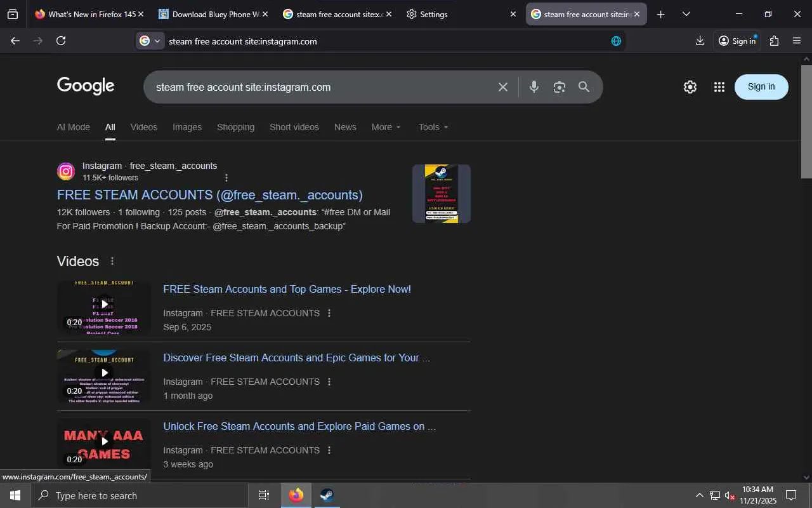This screenshot has height=508, width=812.
Task: Select the Images search filter tab
Action: click(x=187, y=127)
